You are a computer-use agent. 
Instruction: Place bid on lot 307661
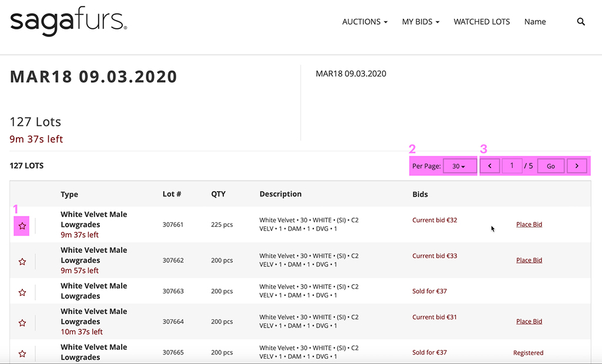tap(529, 225)
